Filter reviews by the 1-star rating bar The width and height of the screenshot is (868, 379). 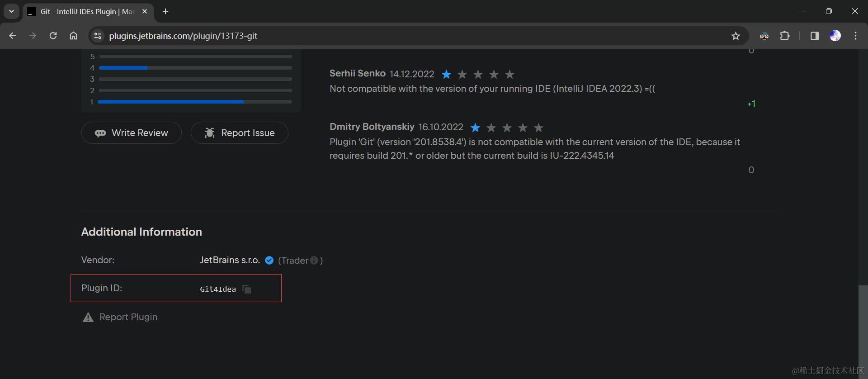click(x=195, y=102)
